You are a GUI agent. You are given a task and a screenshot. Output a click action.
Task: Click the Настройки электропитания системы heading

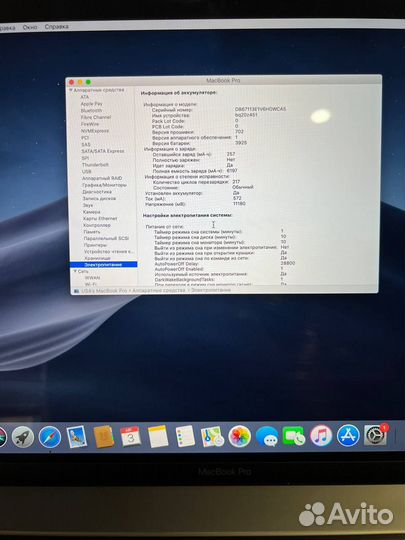point(187,215)
